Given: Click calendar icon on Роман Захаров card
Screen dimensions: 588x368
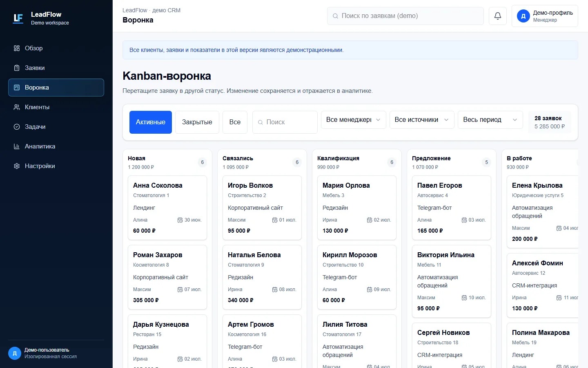Looking at the screenshot, I should click(180, 289).
